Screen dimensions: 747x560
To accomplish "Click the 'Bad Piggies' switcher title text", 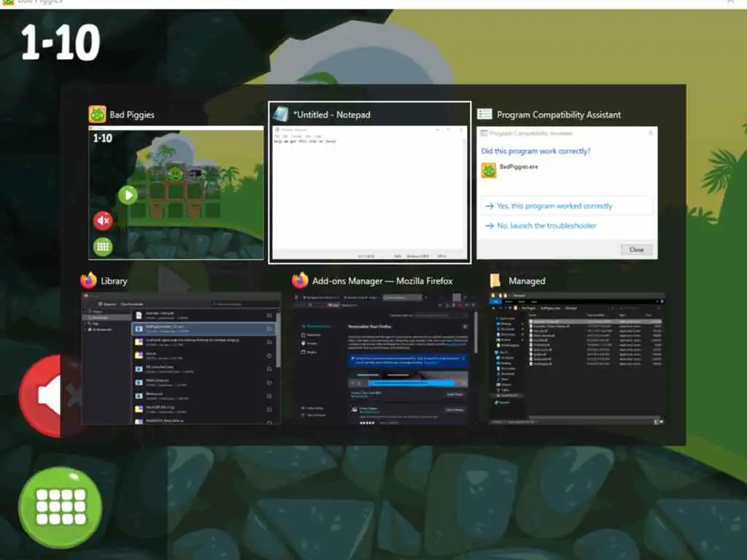I will (x=132, y=114).
